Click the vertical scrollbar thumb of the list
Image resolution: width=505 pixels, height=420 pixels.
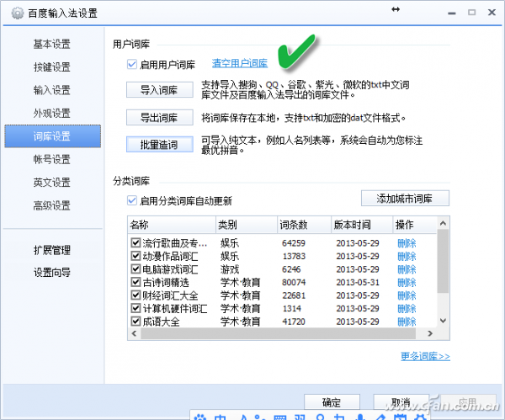444,261
